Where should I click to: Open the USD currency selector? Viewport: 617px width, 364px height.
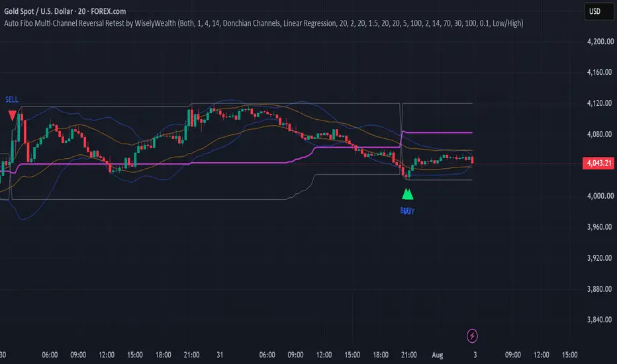(x=599, y=11)
